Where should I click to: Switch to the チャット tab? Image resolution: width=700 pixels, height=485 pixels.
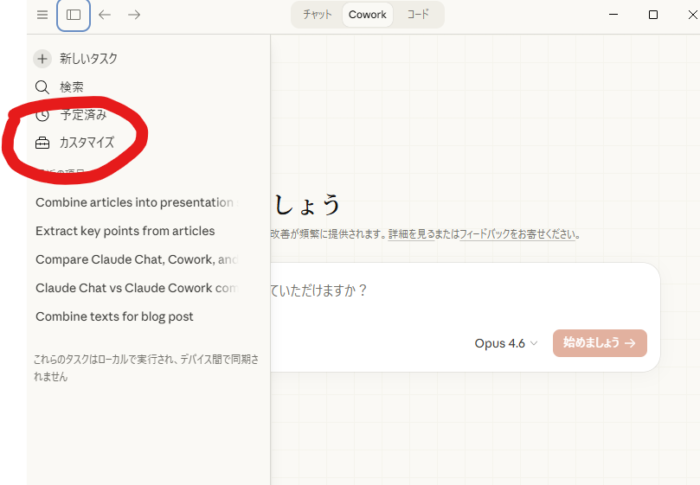(x=317, y=15)
